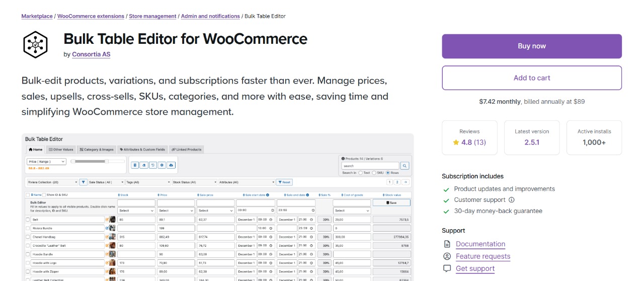Click the eraser clear icon in toolbar
The width and height of the screenshot is (644, 281).
(144, 165)
